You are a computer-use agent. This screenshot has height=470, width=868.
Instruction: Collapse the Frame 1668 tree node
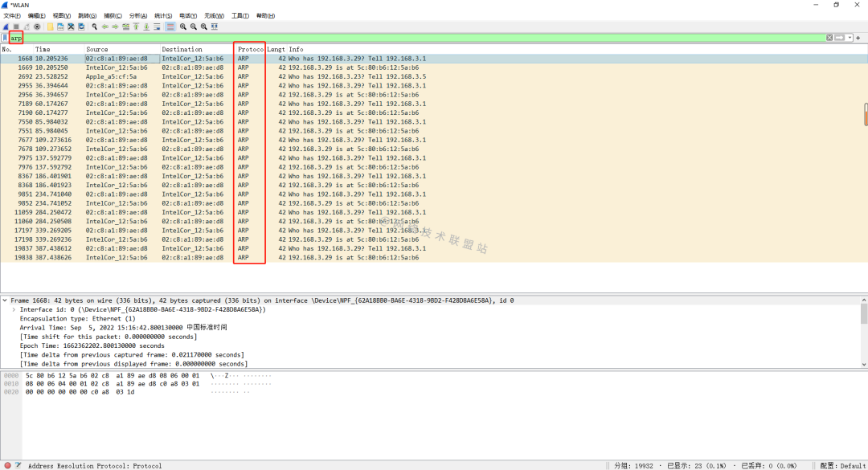pyautogui.click(x=5, y=300)
